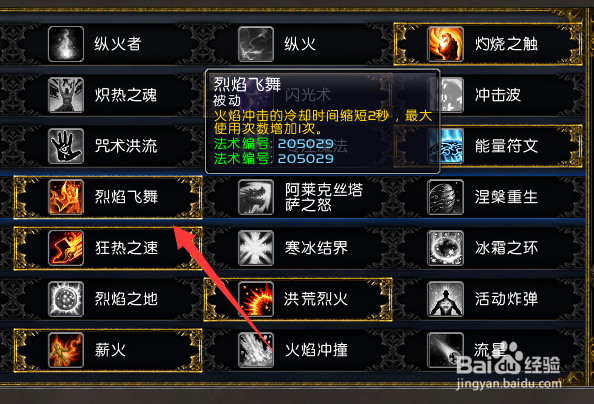
Task: Click the 火焰冲撞 talent name
Action: [x=316, y=350]
